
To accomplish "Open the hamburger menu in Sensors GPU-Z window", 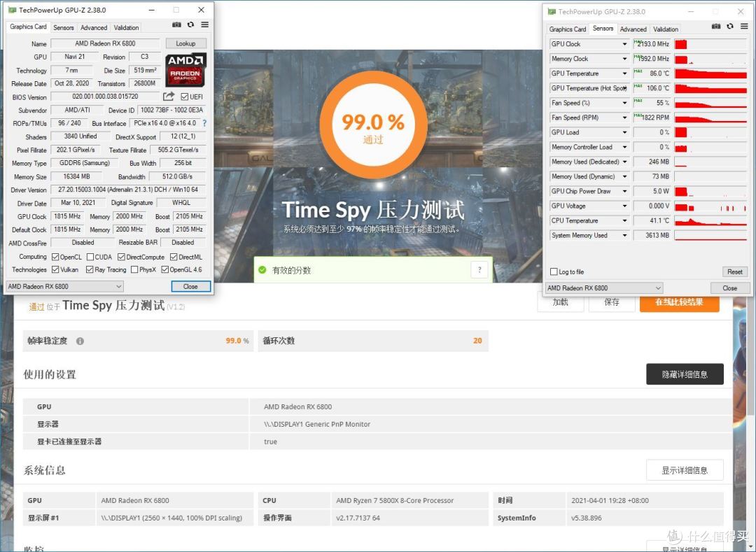I will click(x=744, y=26).
